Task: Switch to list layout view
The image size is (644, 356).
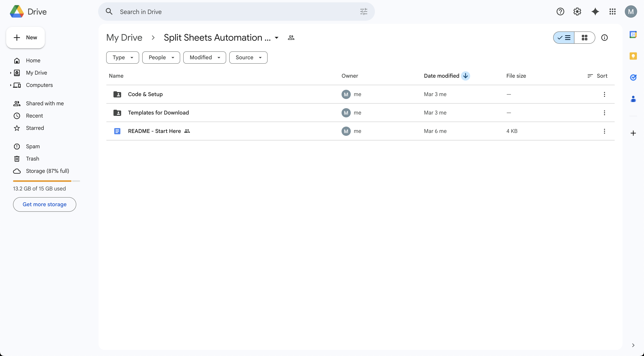Action: pos(564,38)
